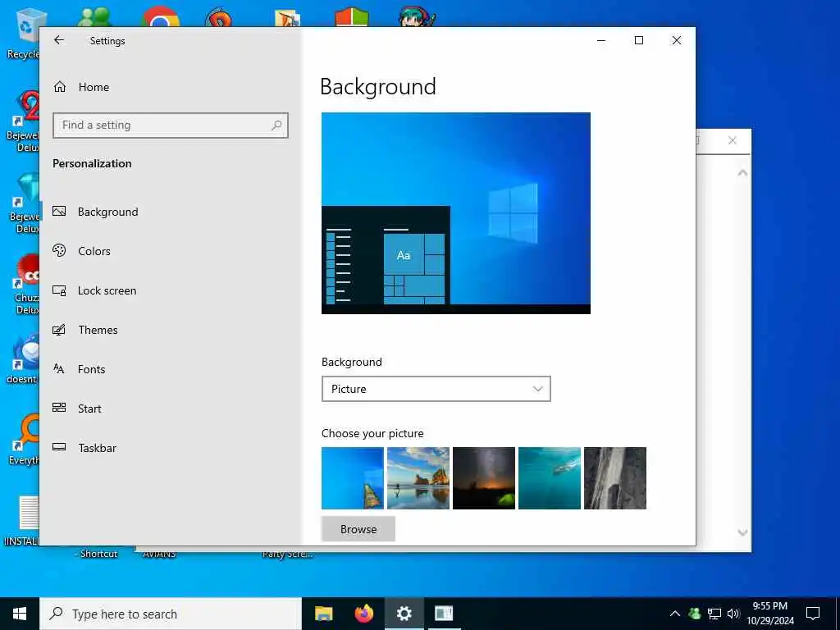Viewport: 840px width, 630px height.
Task: Open the Windows Start menu
Action: click(20, 614)
